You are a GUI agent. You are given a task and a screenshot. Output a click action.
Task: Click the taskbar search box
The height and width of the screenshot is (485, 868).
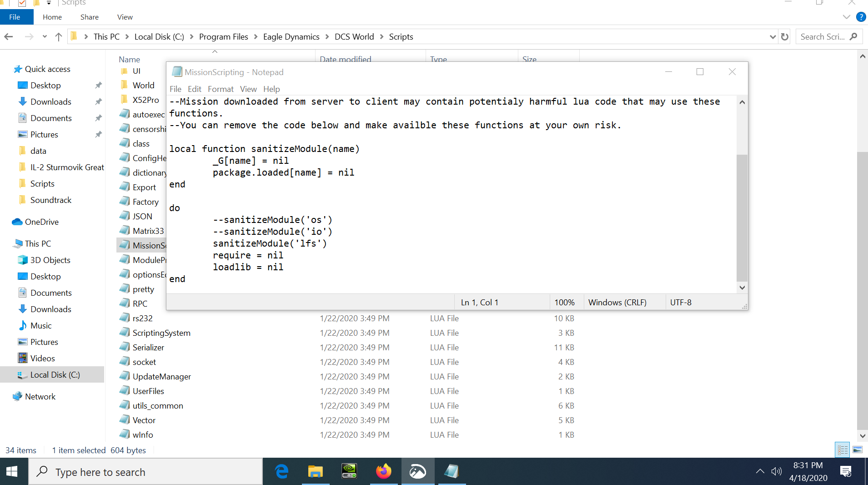tap(146, 472)
